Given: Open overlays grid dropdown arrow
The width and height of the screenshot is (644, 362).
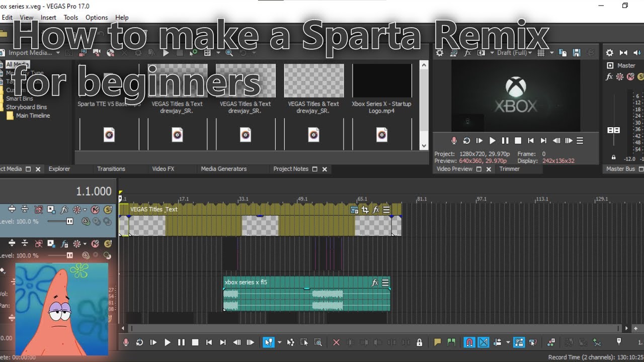Looking at the screenshot, I should 552,53.
